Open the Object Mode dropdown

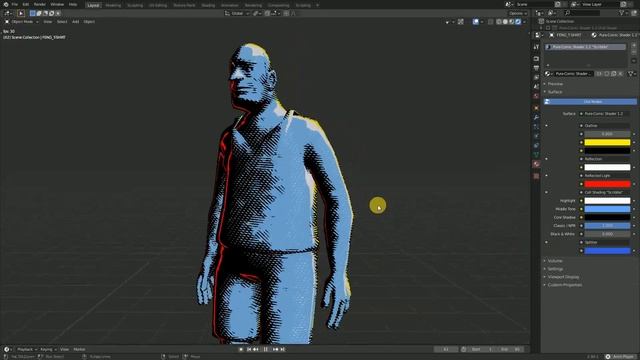click(21, 22)
